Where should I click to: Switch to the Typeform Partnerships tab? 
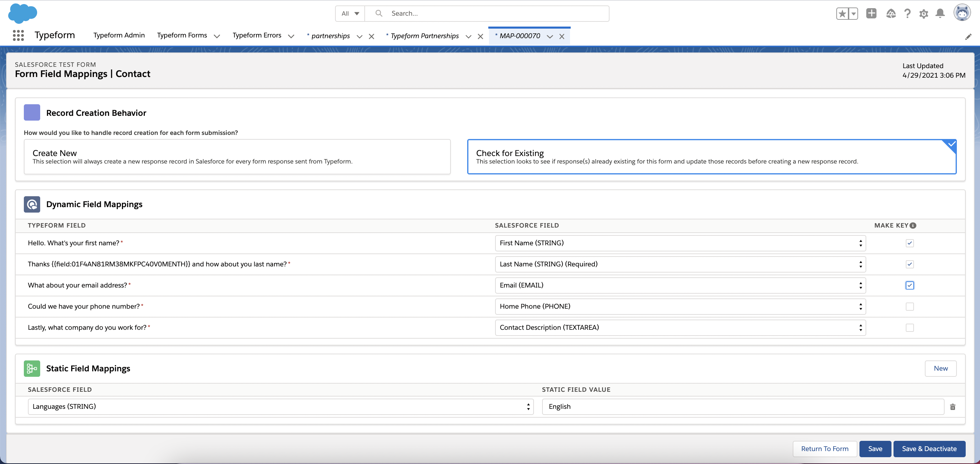point(424,36)
